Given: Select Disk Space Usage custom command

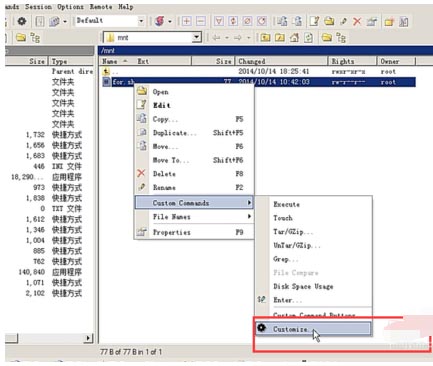Looking at the screenshot, I should pos(313,286).
